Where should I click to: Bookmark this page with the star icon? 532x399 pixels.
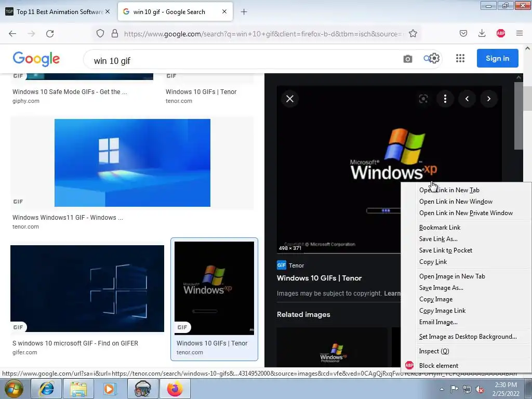click(x=413, y=33)
